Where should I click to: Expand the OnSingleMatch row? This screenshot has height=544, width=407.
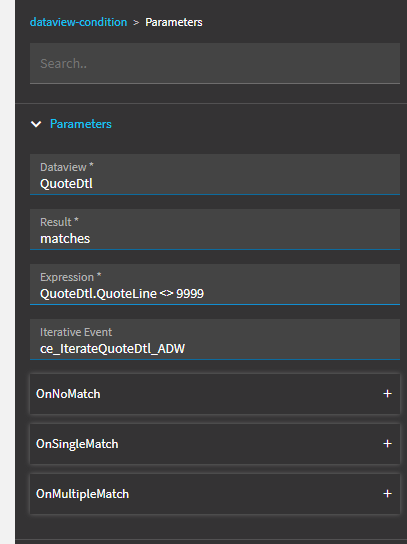(x=215, y=444)
